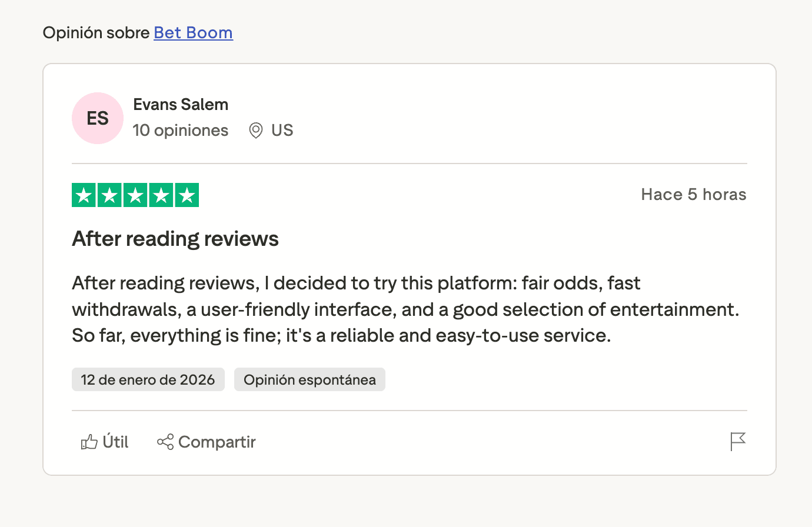
Task: Click the "Compartir" text label
Action: click(x=217, y=442)
